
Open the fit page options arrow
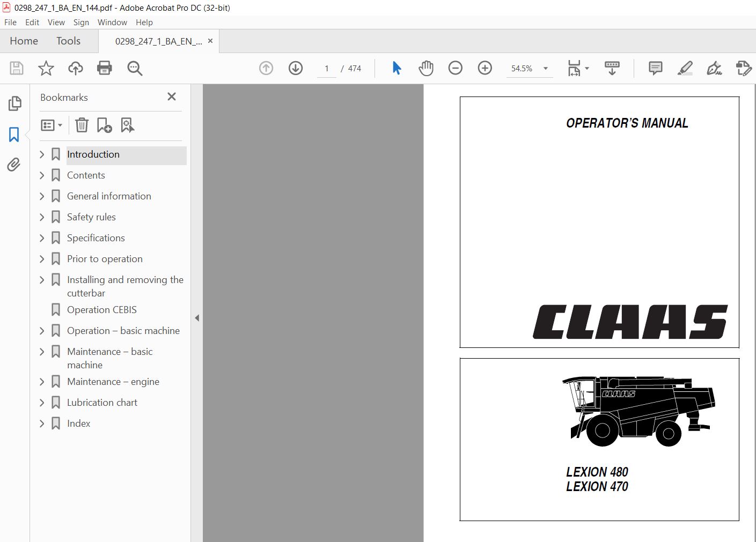click(x=587, y=68)
